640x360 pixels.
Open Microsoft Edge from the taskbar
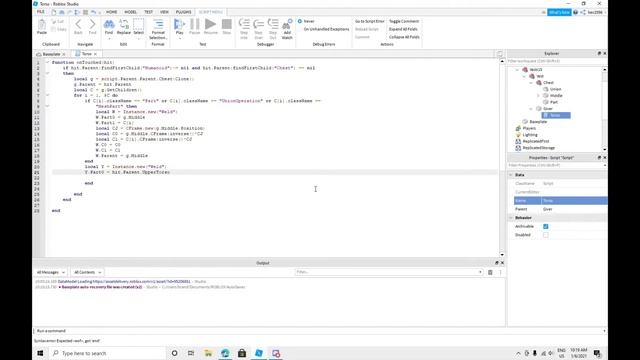(225, 353)
